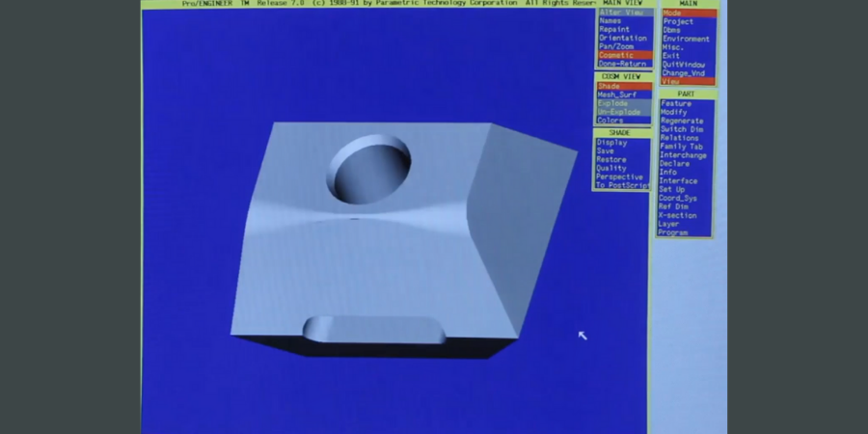The image size is (868, 434).
Task: Export shading with To PostScript
Action: click(622, 186)
